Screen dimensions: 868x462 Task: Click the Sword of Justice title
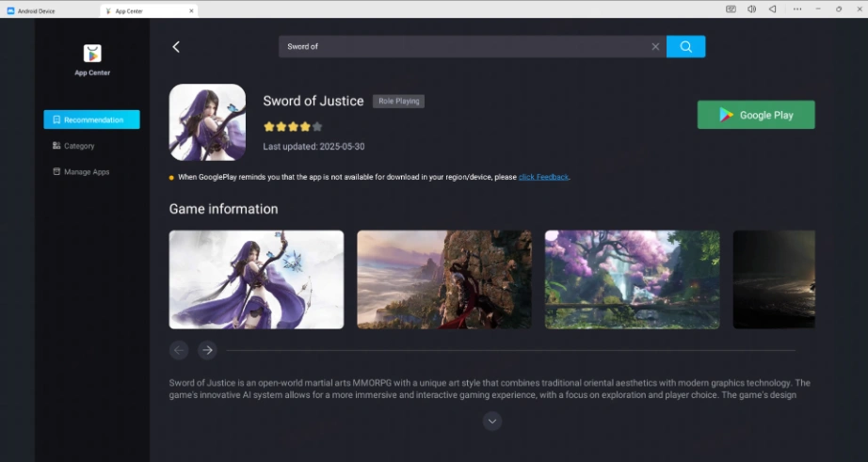pyautogui.click(x=313, y=102)
